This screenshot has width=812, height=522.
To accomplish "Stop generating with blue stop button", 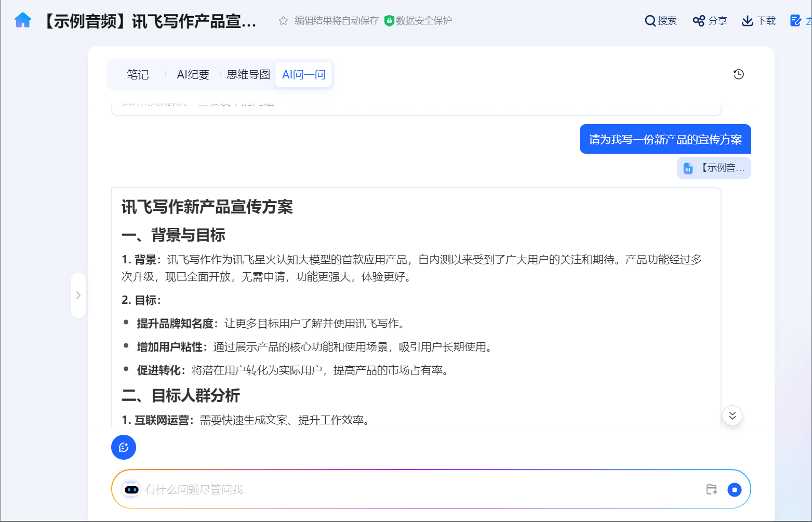I will [x=735, y=489].
